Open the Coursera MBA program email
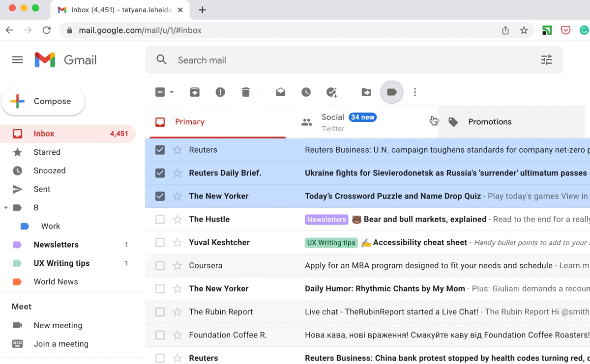590x364 pixels. tap(429, 265)
